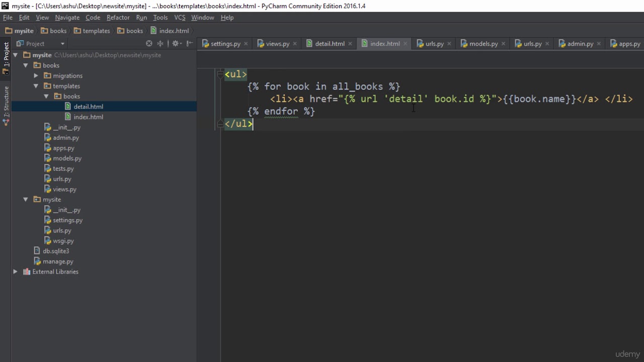Open the VCS menu
This screenshot has height=362, width=644.
tap(180, 17)
